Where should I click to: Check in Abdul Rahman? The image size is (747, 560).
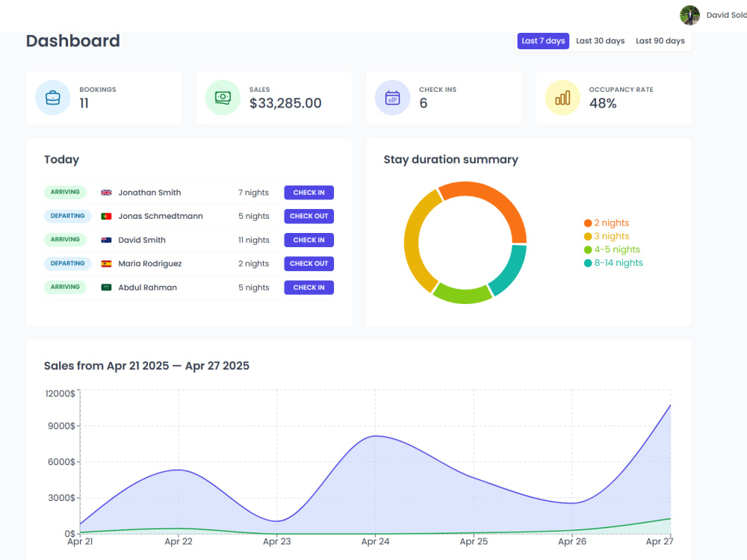(x=309, y=287)
